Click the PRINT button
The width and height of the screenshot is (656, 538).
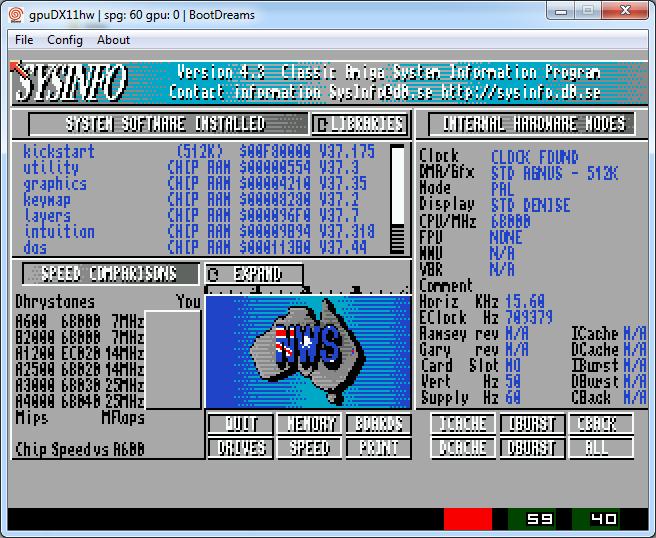[379, 448]
